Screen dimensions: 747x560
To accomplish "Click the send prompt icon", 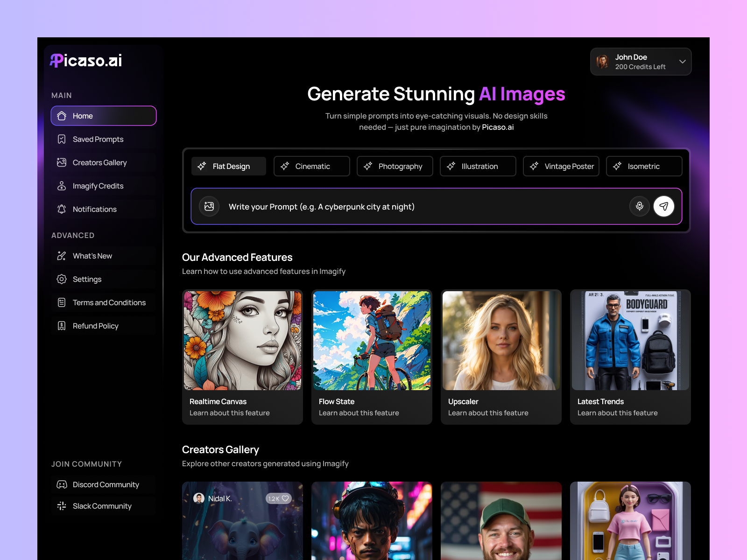I will pos(664,206).
